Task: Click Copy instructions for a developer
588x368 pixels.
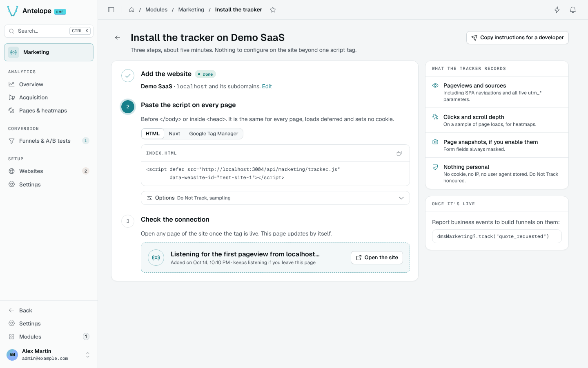Action: pos(517,38)
